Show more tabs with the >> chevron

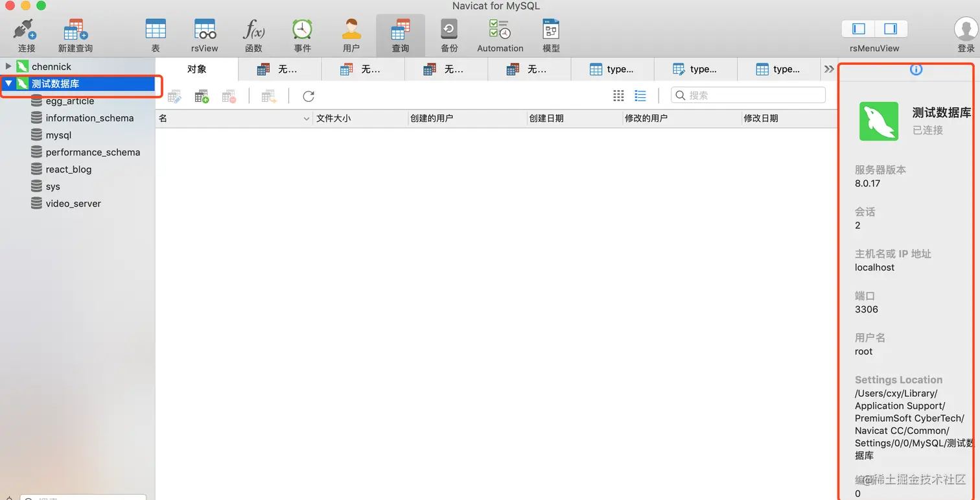tap(828, 69)
